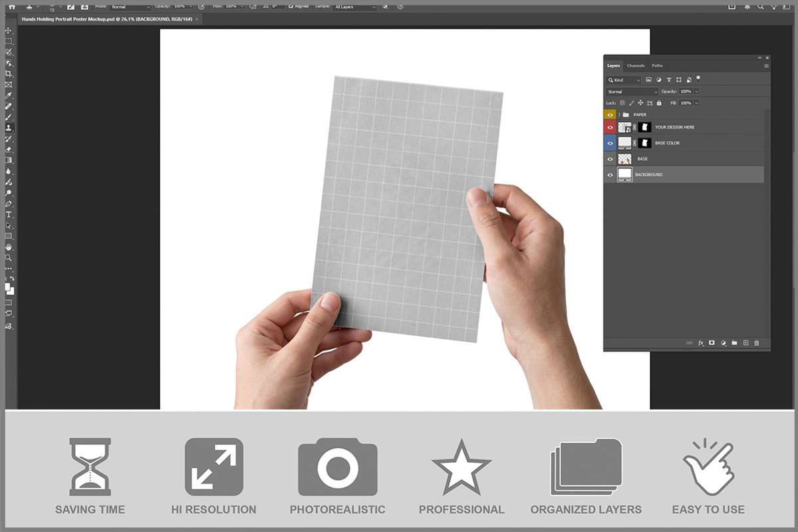Open the layer Fill slider dropdown

(696, 103)
